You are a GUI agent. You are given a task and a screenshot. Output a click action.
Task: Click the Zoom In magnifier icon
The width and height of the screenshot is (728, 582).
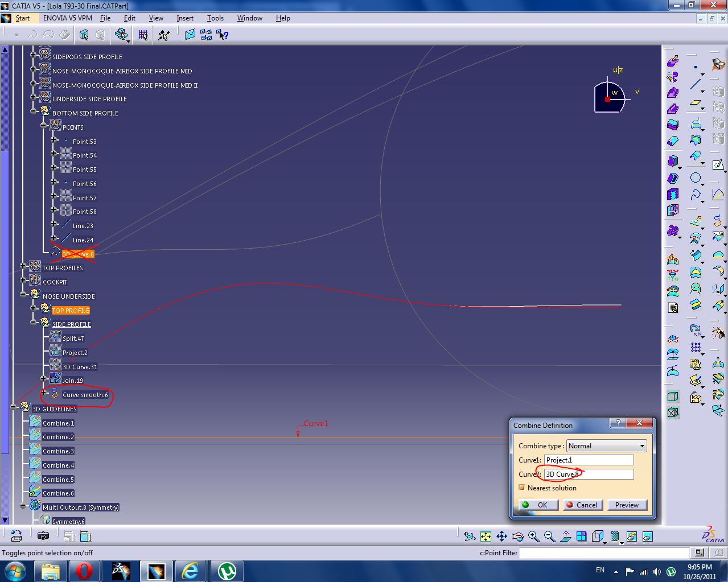[x=533, y=536]
